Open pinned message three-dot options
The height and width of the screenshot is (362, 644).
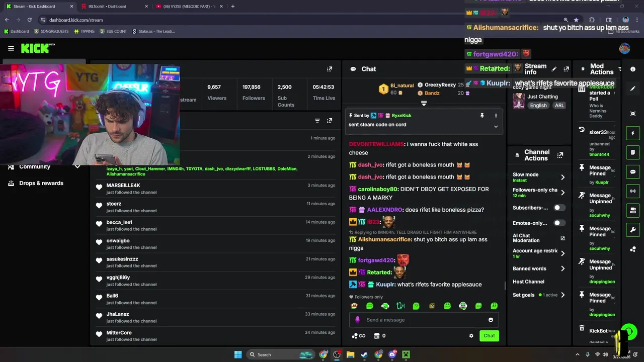coord(496,116)
